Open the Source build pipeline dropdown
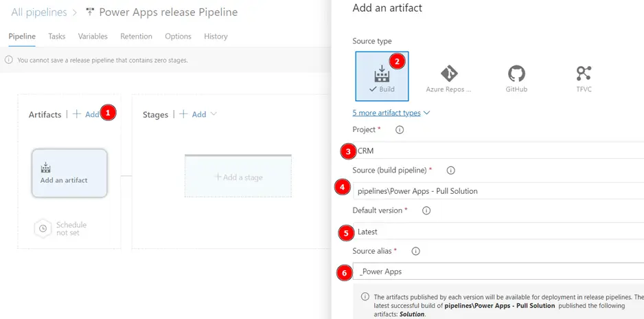The image size is (644, 319). (498, 190)
